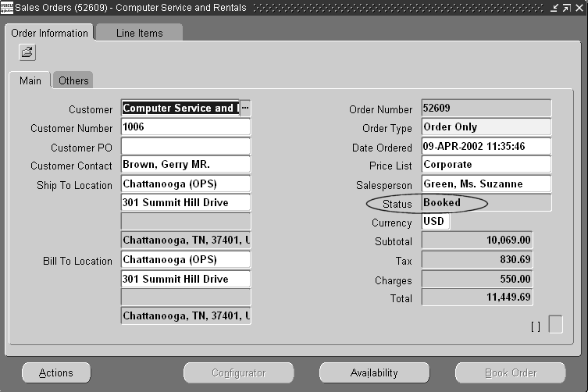Close the Sales Orders window
Viewport: 588px width, 392px height.
click(x=579, y=8)
